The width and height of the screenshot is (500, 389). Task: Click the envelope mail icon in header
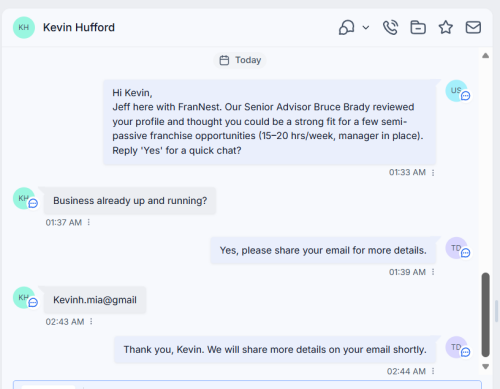[x=473, y=27]
